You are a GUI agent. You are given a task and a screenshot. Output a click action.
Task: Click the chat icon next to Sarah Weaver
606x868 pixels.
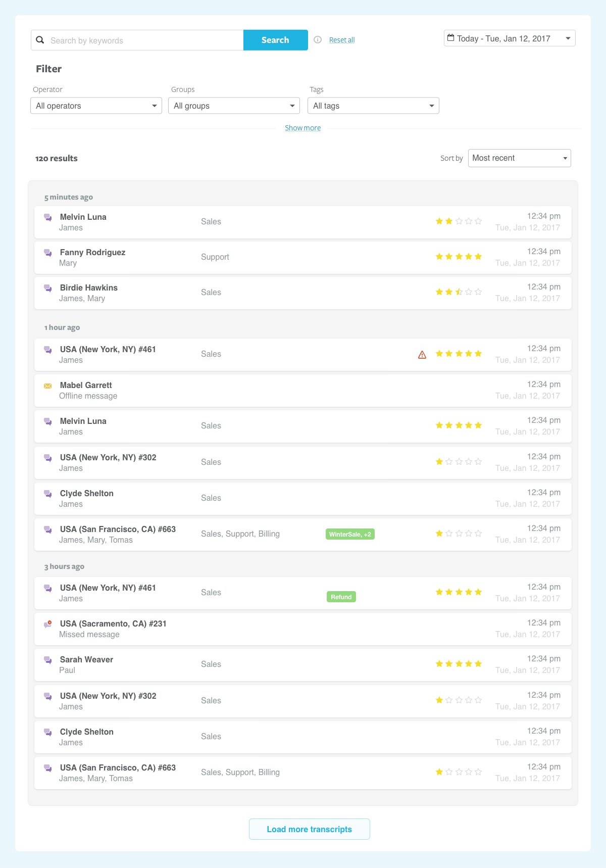[x=48, y=660]
